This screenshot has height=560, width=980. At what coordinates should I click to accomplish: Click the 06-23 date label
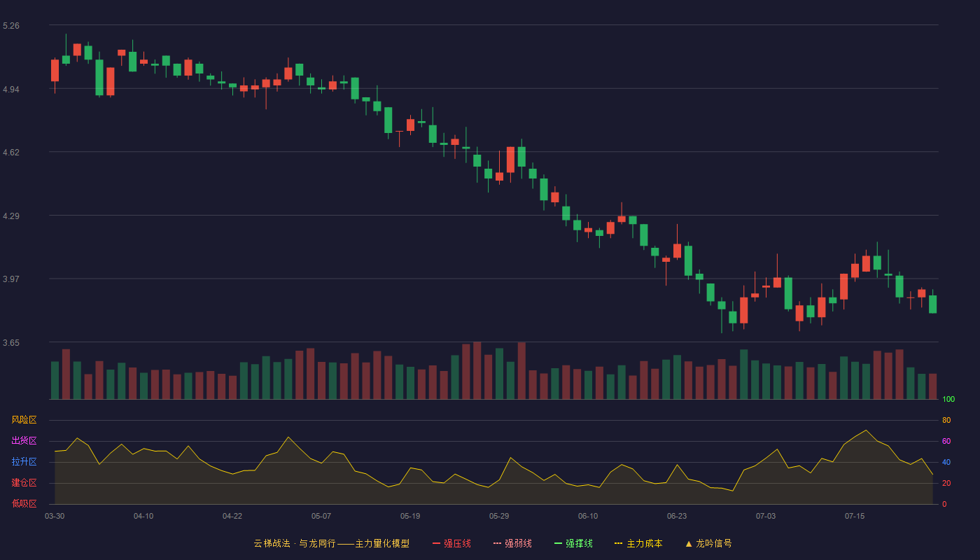tap(677, 516)
